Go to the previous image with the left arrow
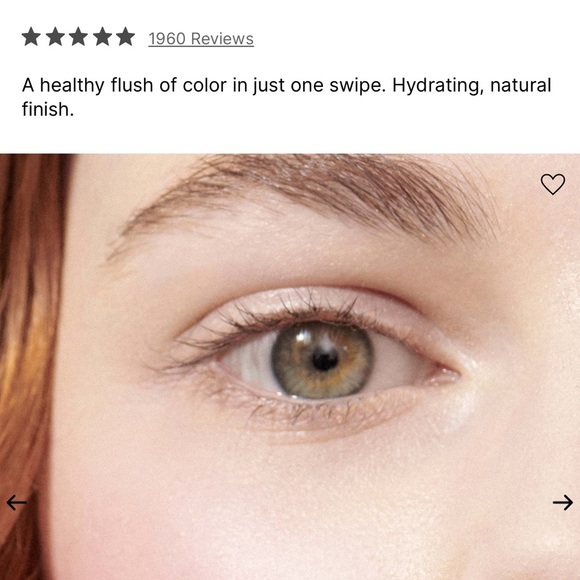This screenshot has width=580, height=580. click(x=17, y=502)
